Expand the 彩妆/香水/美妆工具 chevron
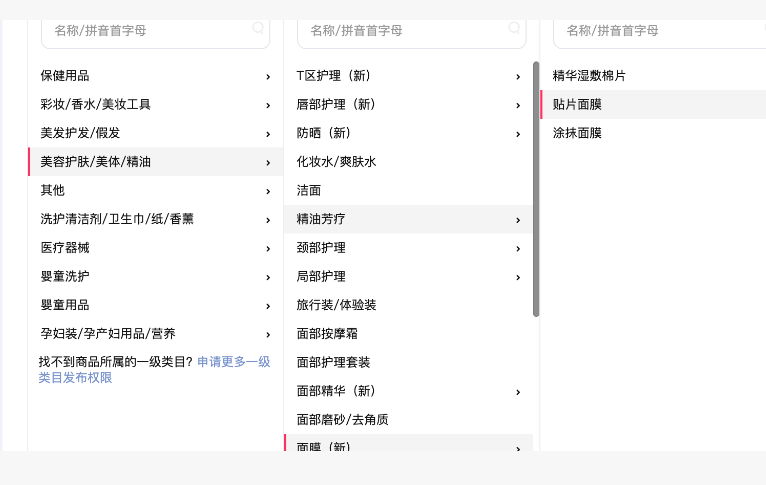 [x=268, y=105]
